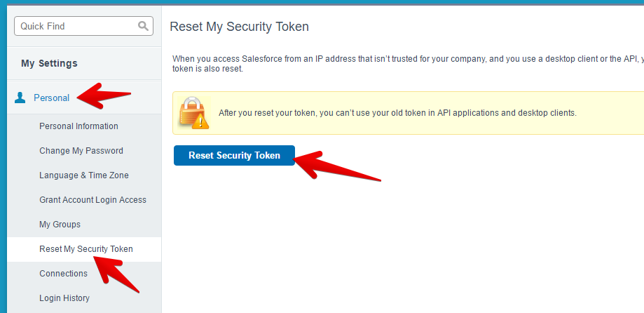
Task: Click the Quick Find magnifier icon
Action: 144,26
